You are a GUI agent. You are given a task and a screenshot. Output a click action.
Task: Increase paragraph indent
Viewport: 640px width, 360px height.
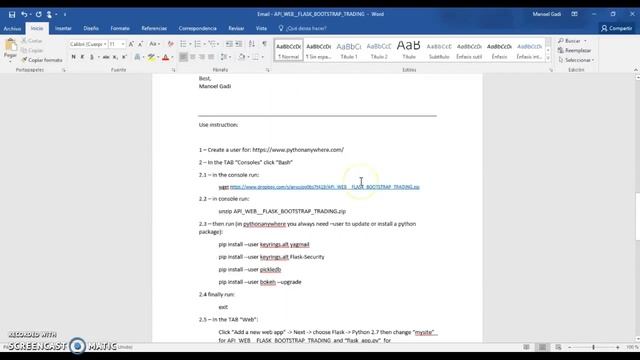[x=239, y=44]
